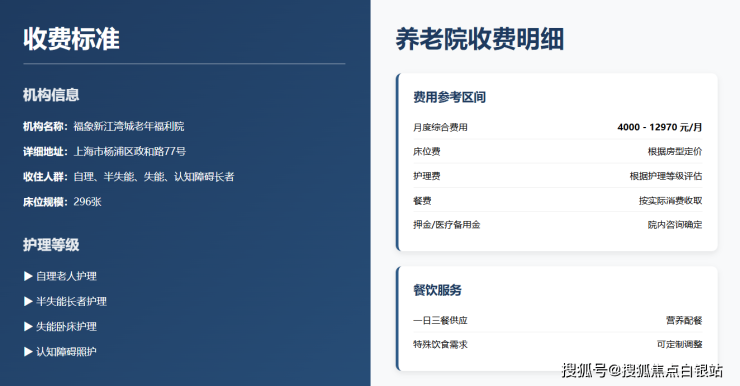Click the 养老院收费明细 title
This screenshot has width=740, height=386.
pos(479,39)
